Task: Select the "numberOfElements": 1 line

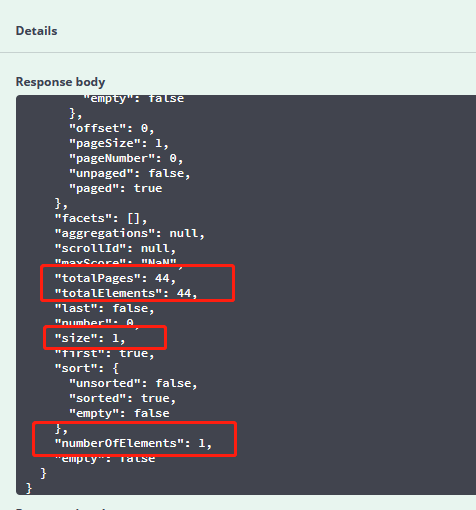Action: coord(133,443)
